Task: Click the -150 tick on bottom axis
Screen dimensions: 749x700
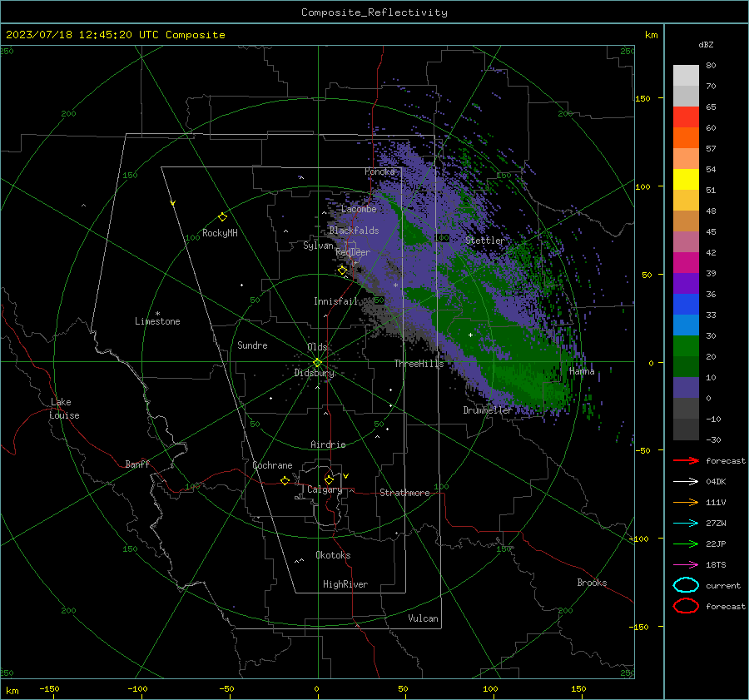Action: pos(49,688)
